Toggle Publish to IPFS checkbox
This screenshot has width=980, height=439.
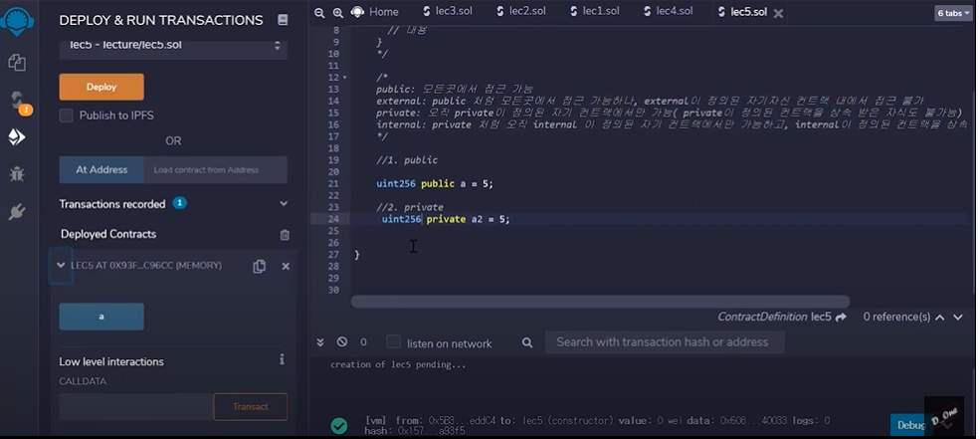coord(67,115)
